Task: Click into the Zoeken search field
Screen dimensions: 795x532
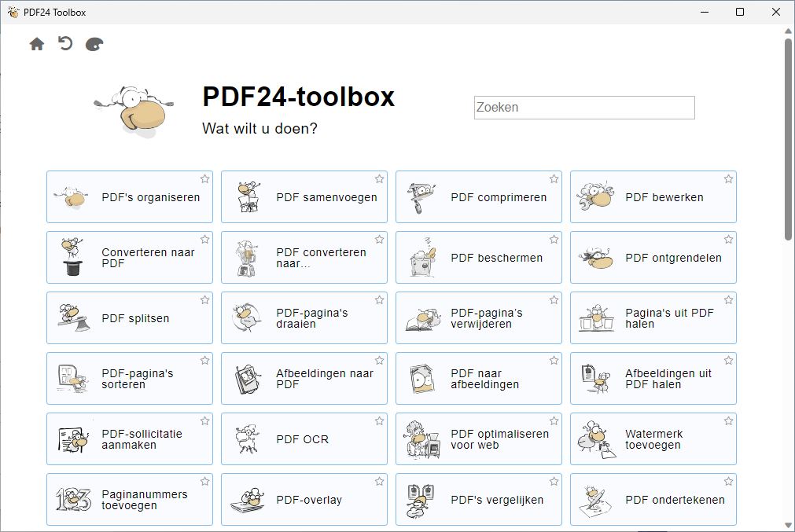Action: pos(584,108)
